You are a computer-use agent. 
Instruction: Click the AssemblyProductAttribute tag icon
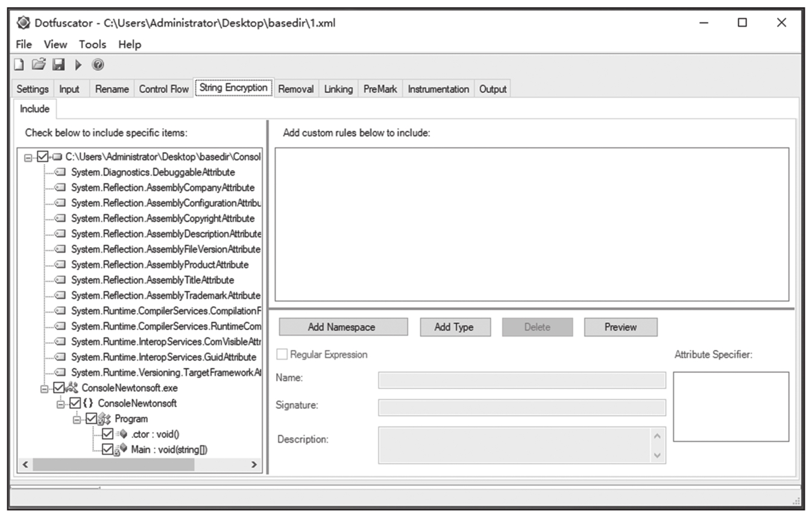click(x=60, y=265)
